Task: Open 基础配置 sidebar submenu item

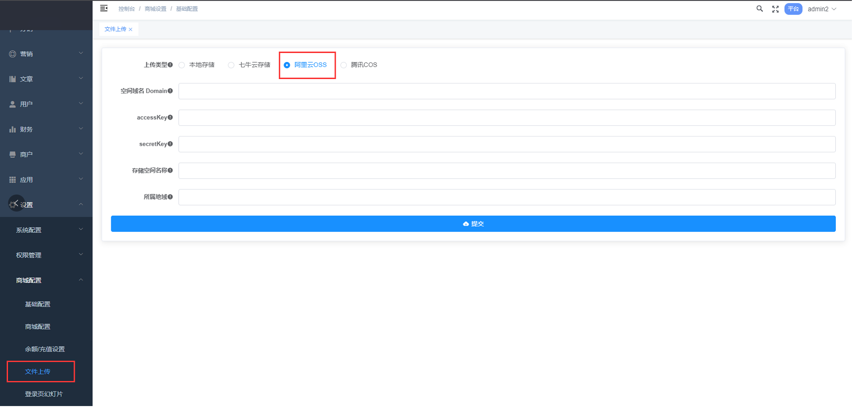Action: (37, 304)
